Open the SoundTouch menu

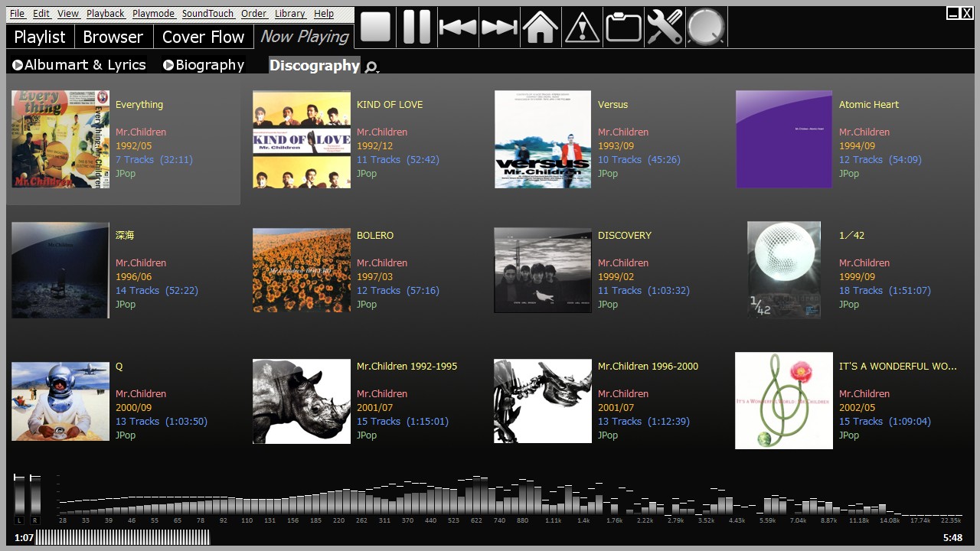[208, 14]
